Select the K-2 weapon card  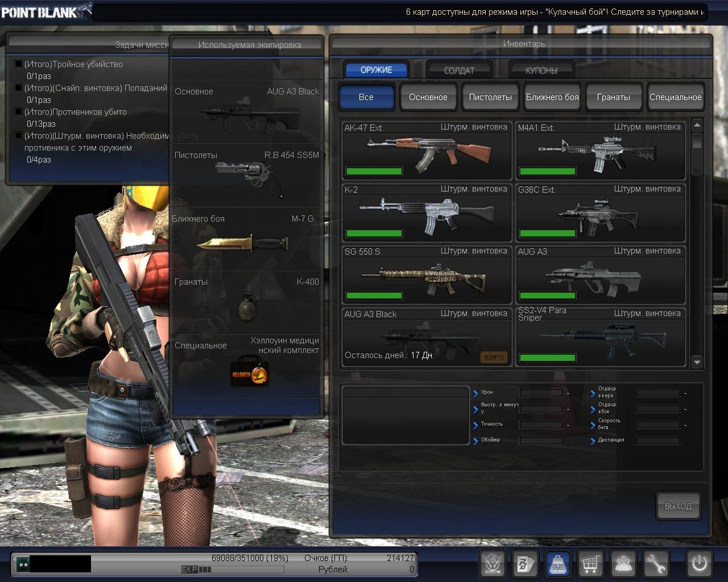[x=427, y=213]
